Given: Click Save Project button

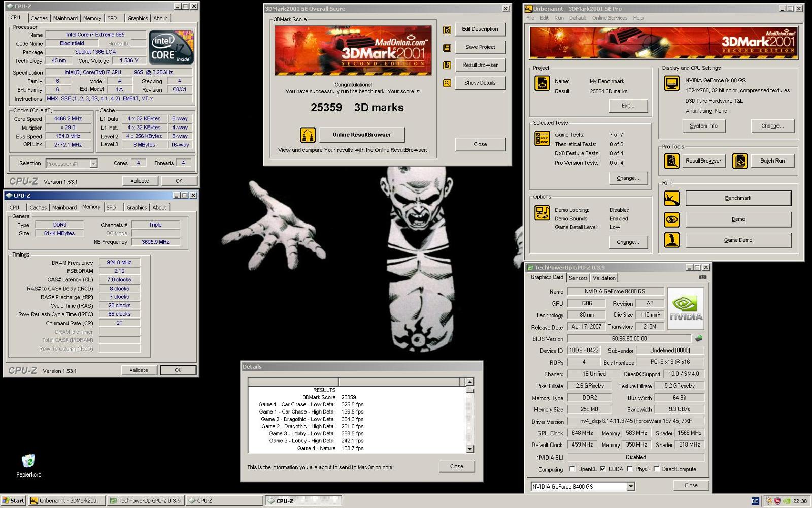Looking at the screenshot, I should (x=480, y=47).
